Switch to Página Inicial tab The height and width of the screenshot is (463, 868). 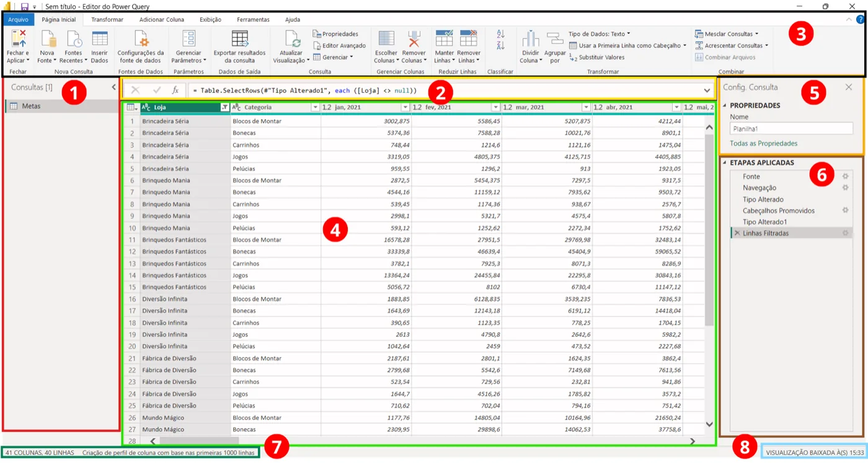click(58, 20)
